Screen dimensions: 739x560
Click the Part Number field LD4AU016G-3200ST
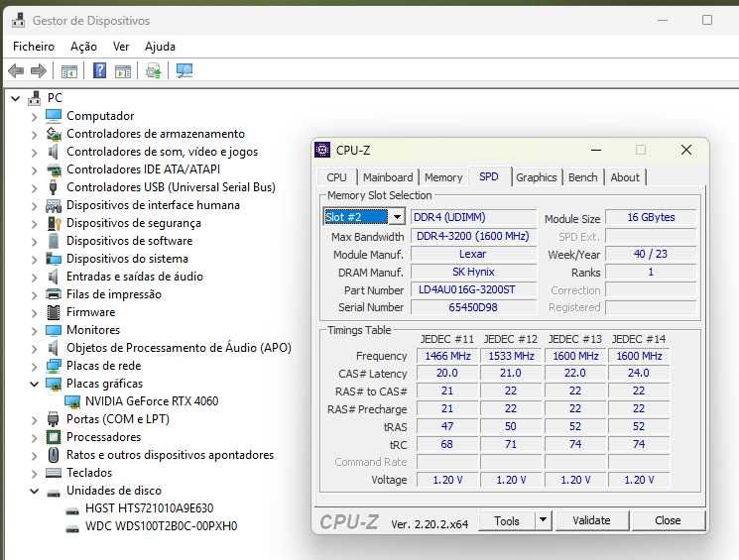point(473,289)
